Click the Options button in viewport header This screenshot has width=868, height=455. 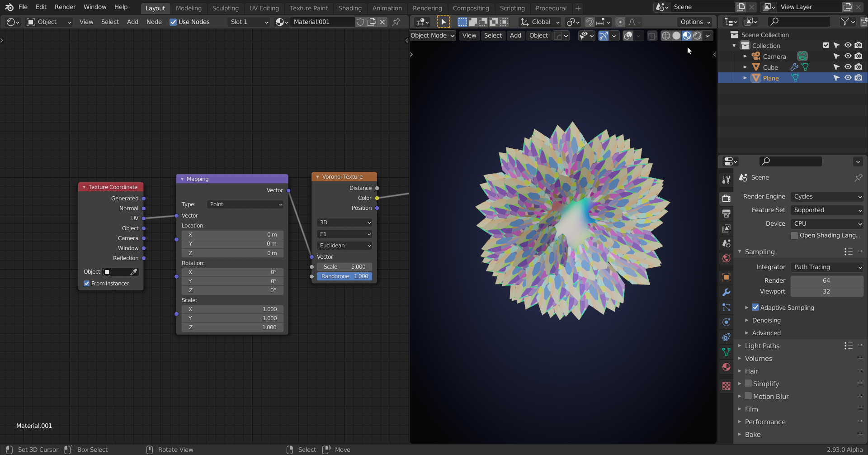pyautogui.click(x=695, y=22)
